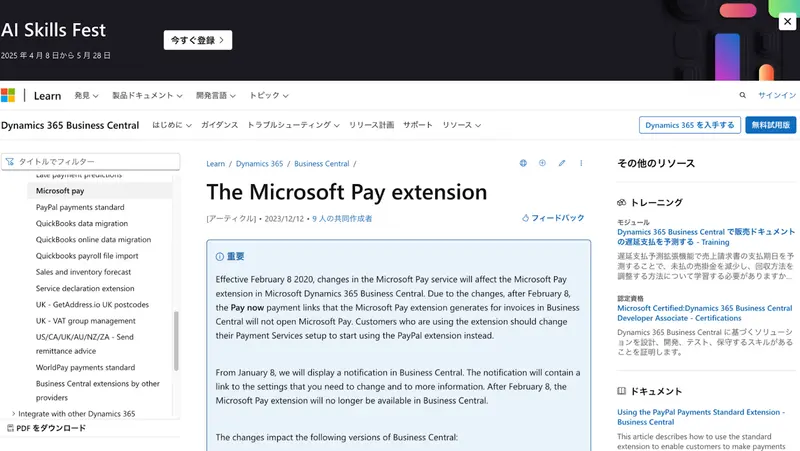
Task: Expand the リソース dropdown
Action: tap(461, 125)
